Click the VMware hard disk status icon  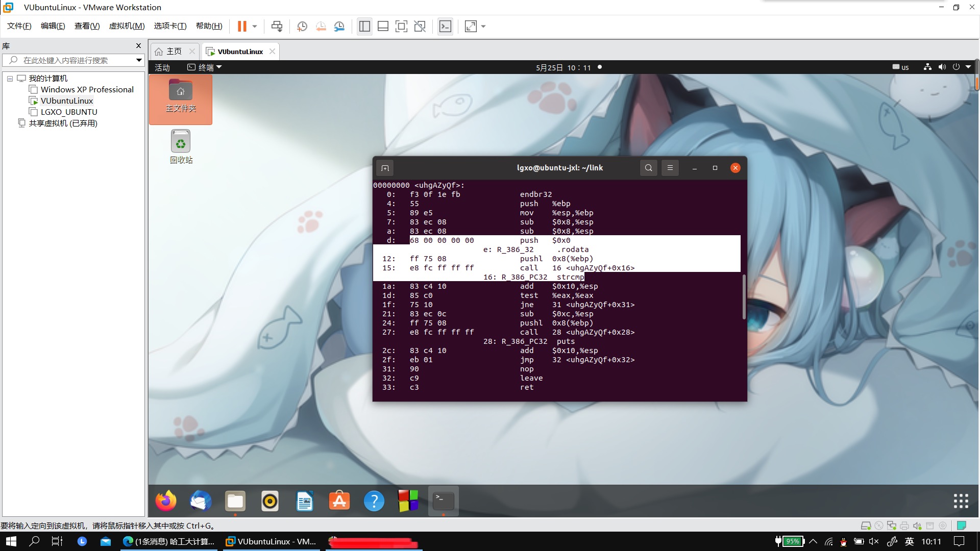click(866, 525)
